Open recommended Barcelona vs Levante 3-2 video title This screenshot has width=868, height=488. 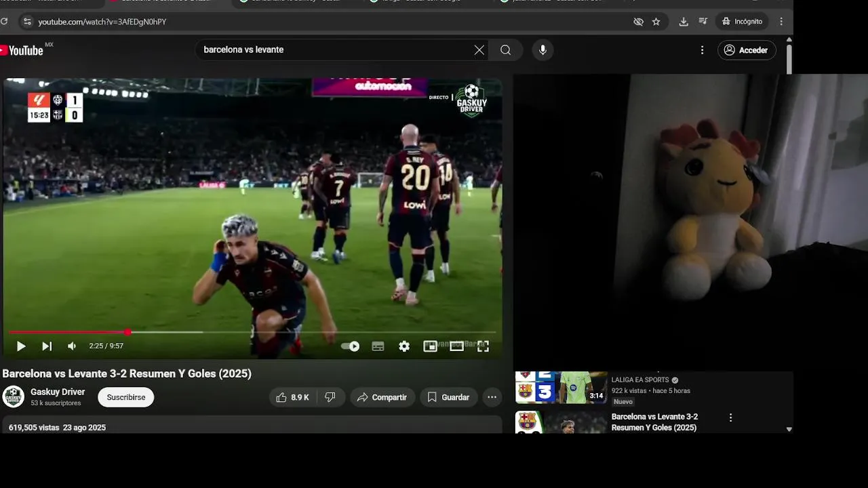(654, 422)
